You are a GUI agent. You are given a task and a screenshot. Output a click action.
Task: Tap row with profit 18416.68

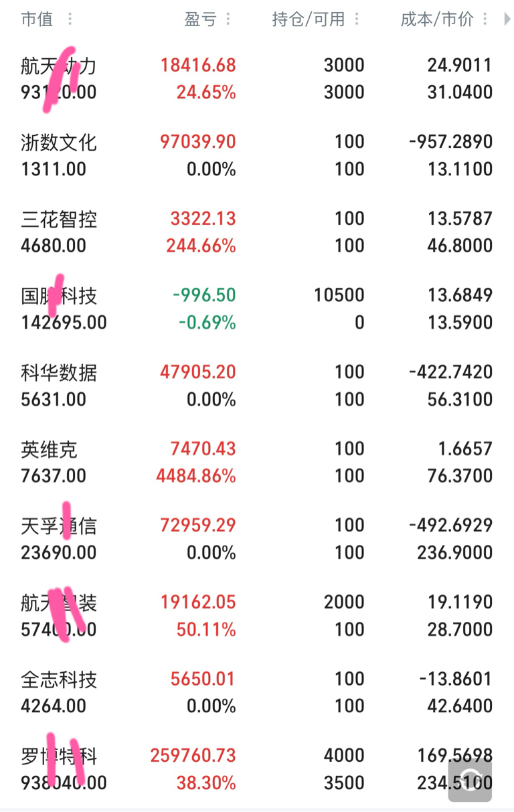[257, 78]
